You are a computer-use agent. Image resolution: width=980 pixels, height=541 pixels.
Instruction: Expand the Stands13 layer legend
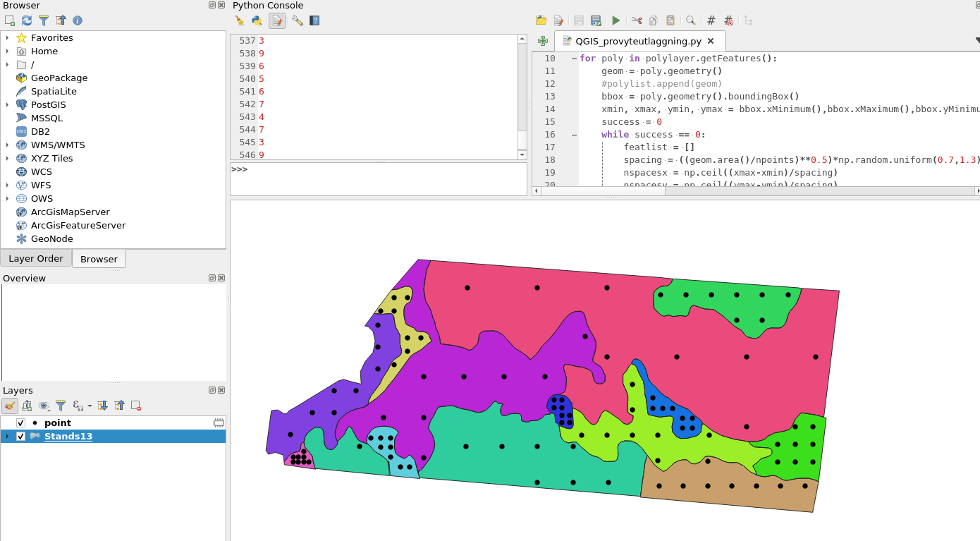click(7, 437)
